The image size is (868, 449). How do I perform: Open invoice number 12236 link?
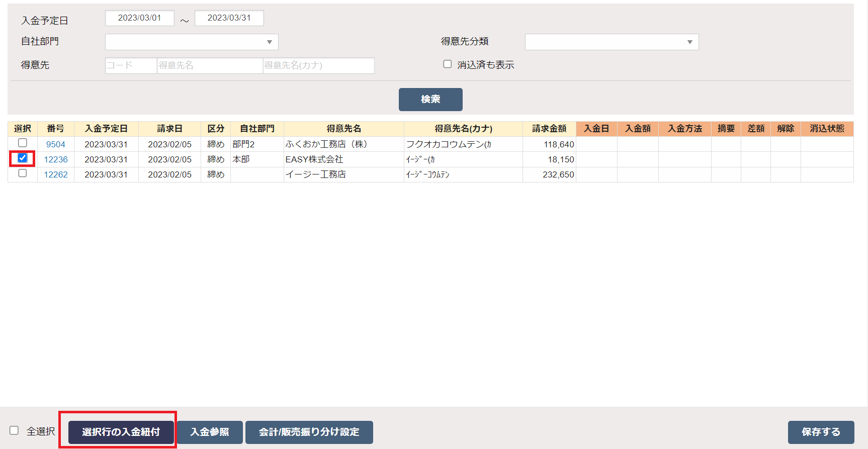56,159
